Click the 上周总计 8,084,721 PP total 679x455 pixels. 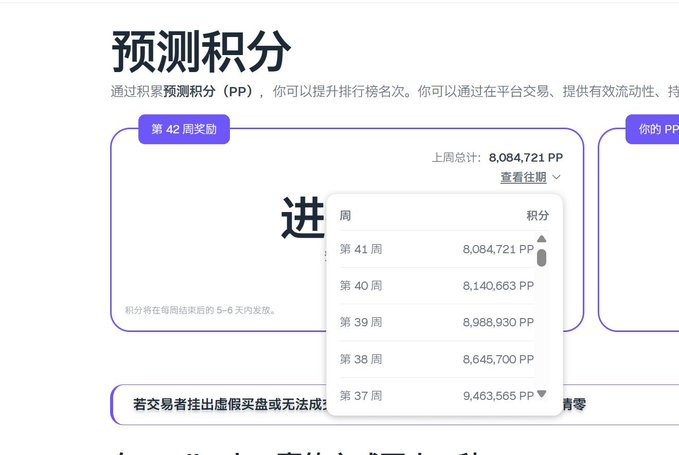[497, 157]
